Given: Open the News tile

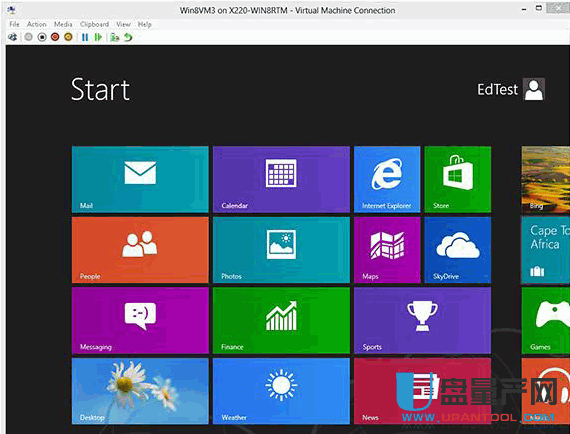Looking at the screenshot, I should [422, 391].
